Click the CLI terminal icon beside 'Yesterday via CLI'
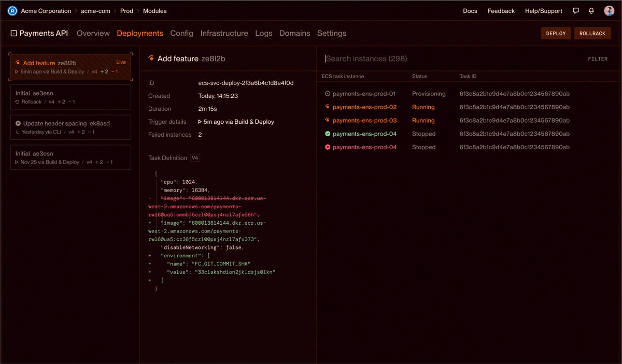Screen dimensions: 622x364 [17, 132]
